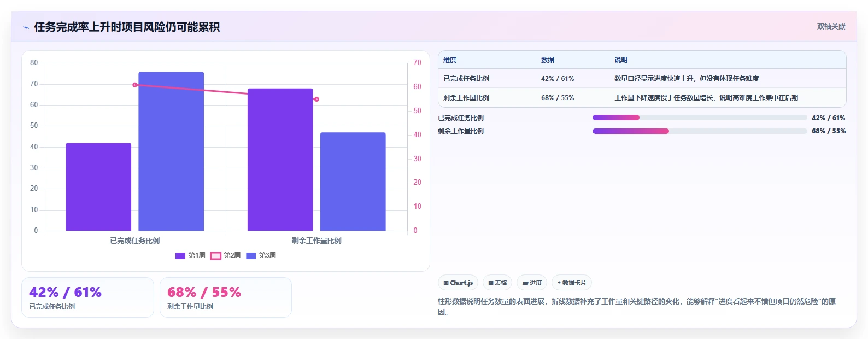Click the 68% / 55% progress value label
Viewport: 868px width, 339px height.
click(829, 131)
